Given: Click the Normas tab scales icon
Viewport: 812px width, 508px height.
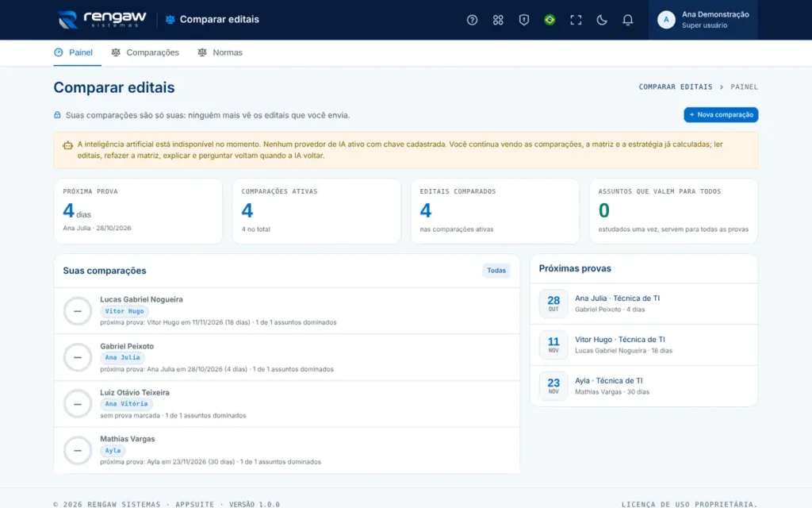Looking at the screenshot, I should pyautogui.click(x=202, y=52).
